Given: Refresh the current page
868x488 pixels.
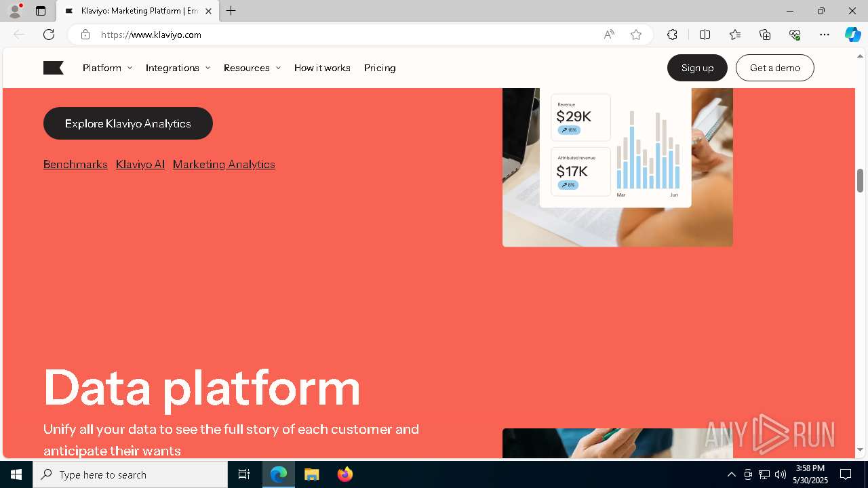Looking at the screenshot, I should (x=49, y=35).
